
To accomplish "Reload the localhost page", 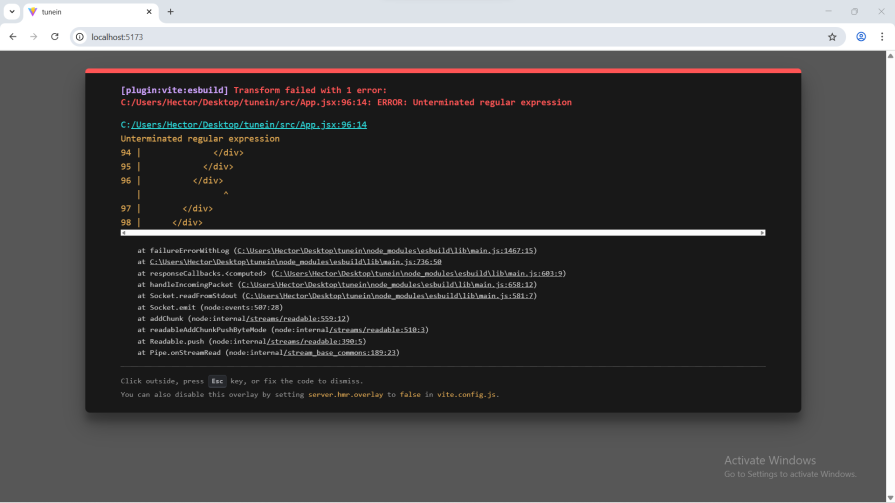I will point(54,37).
